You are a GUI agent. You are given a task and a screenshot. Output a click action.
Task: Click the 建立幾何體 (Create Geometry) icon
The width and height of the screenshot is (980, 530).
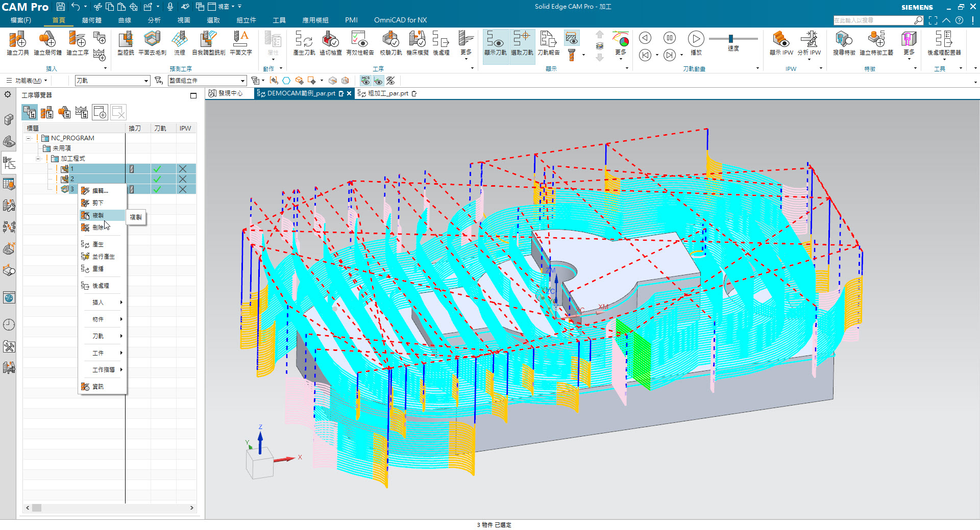[x=47, y=43]
